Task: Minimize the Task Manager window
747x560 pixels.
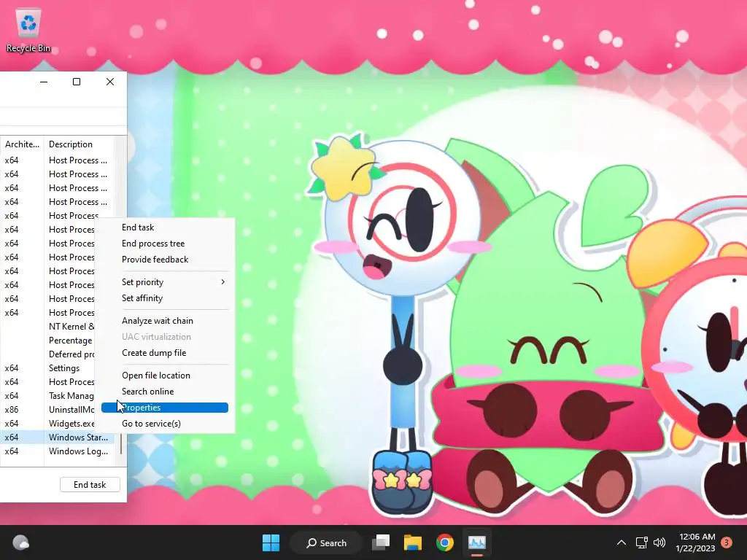Action: [x=44, y=82]
